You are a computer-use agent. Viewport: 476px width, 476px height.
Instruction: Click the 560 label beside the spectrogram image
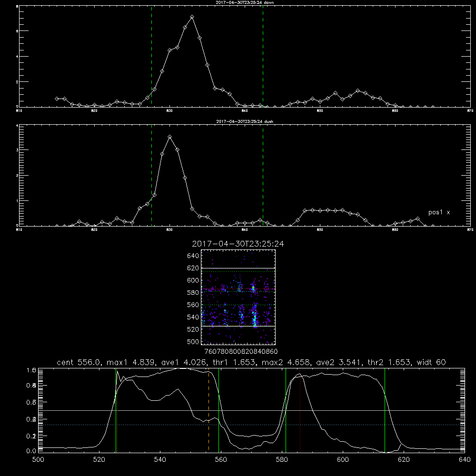pos(193,305)
